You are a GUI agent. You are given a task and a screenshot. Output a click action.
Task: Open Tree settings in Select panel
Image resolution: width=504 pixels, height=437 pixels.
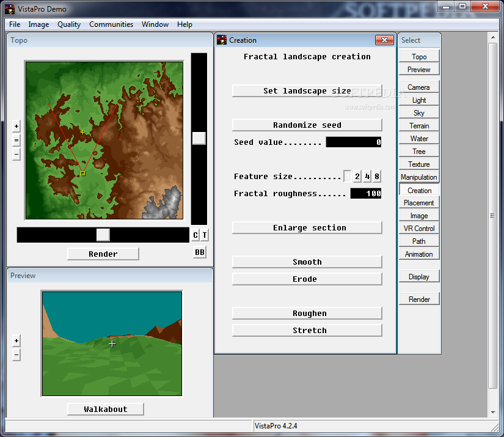coord(419,152)
